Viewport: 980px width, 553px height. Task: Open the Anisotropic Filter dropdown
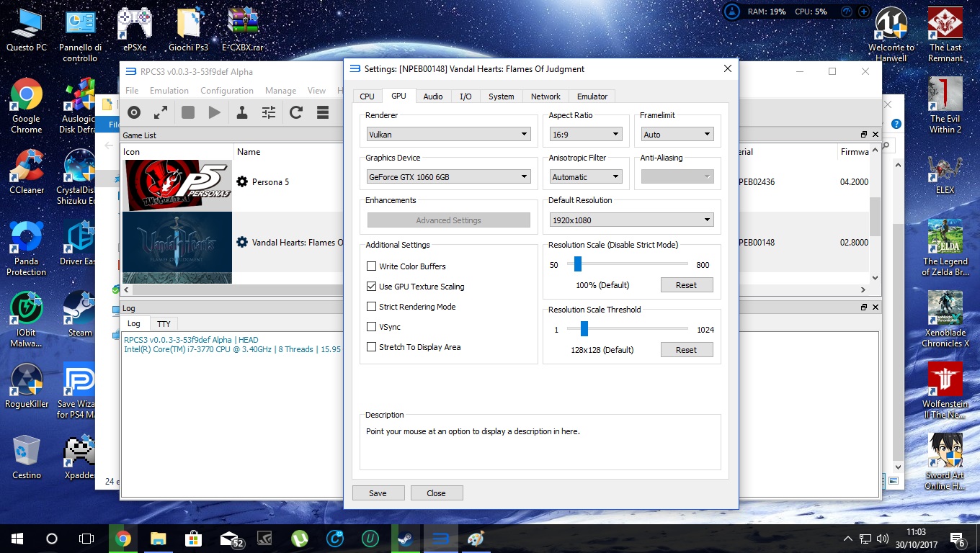pyautogui.click(x=586, y=177)
